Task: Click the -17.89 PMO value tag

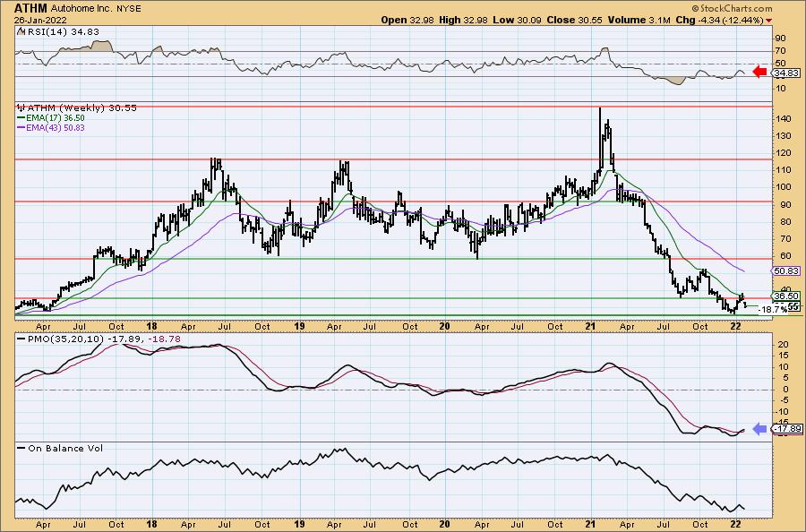Action: pyautogui.click(x=787, y=429)
